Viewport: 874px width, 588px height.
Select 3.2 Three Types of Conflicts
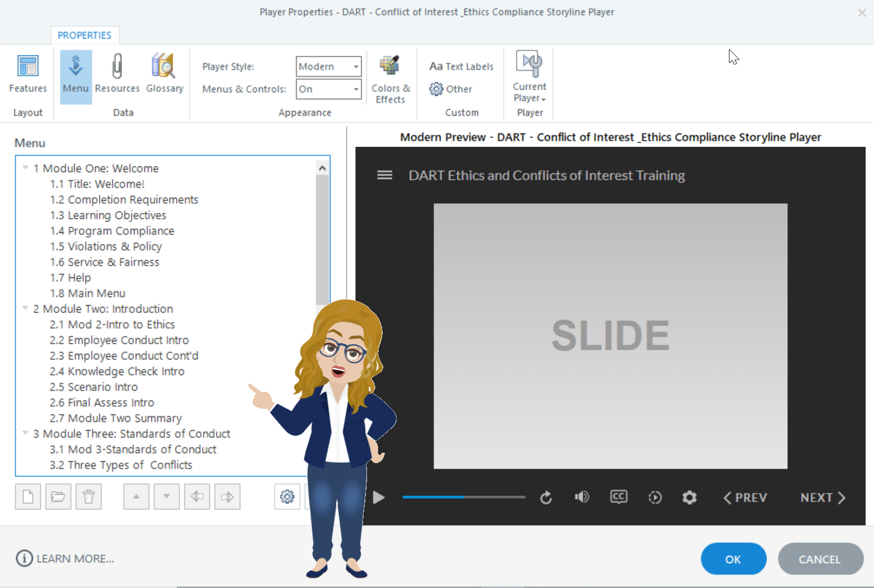click(121, 465)
